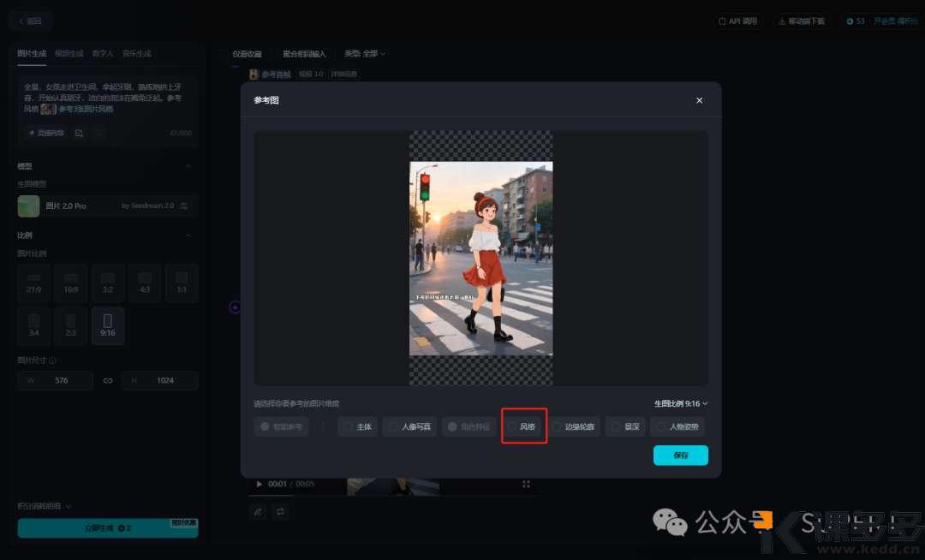The image size is (925, 560).
Task: Collapse the 模型 section chevron
Action: [188, 166]
